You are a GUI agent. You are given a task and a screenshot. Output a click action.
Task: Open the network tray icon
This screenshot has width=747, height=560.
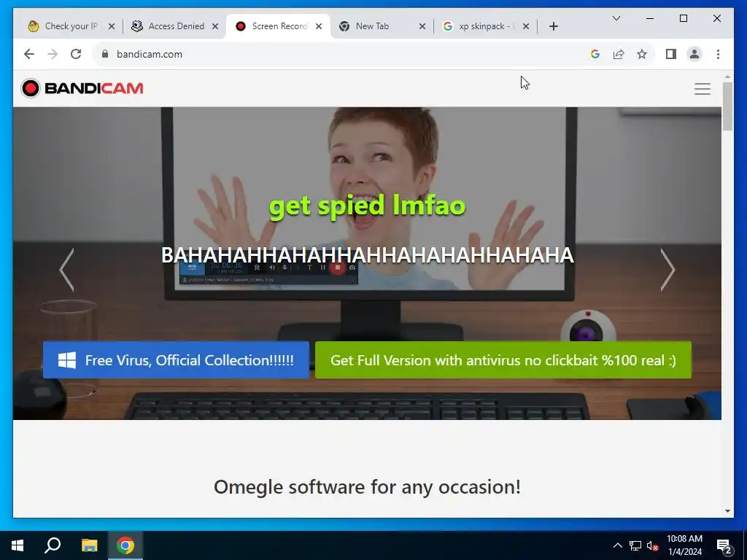click(635, 545)
